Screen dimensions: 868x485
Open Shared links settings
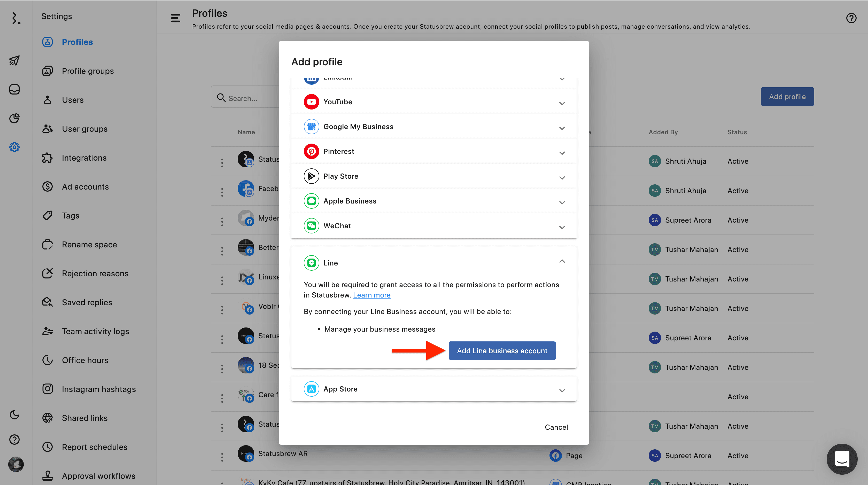(75, 418)
